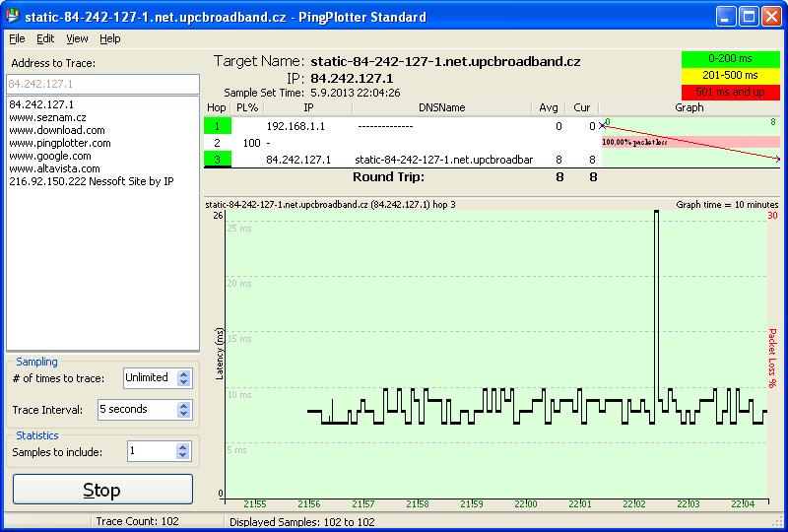This screenshot has height=532, width=788.
Task: Select 216.92.150.222 Nessoft Site entry
Action: pyautogui.click(x=91, y=181)
